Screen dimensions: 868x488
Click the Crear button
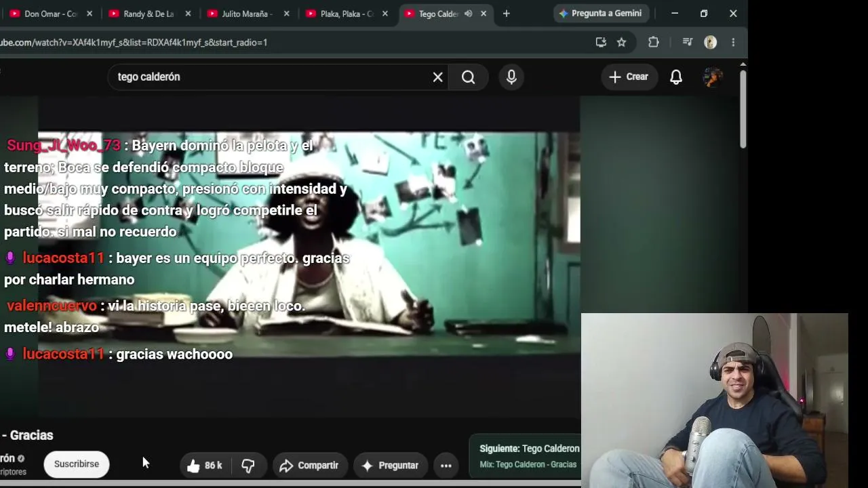[x=629, y=77]
